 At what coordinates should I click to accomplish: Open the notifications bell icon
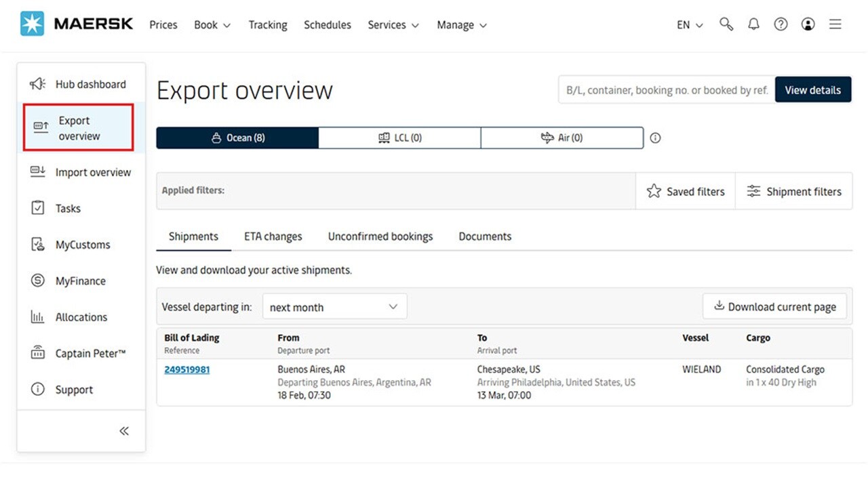point(753,24)
